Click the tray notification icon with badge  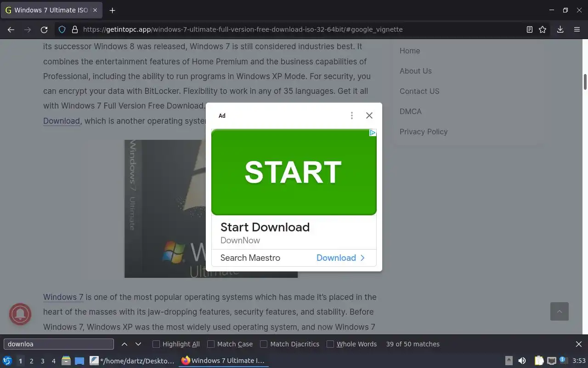[564, 360]
